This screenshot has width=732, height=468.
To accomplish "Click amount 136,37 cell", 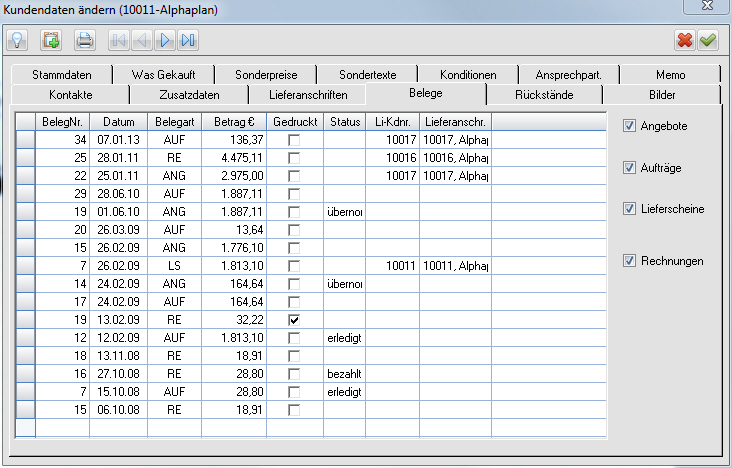I will tap(234, 140).
